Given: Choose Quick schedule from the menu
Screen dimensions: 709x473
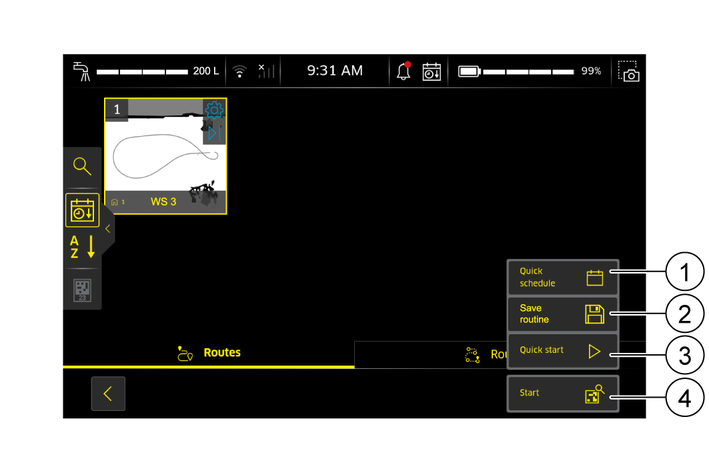Looking at the screenshot, I should tap(562, 277).
